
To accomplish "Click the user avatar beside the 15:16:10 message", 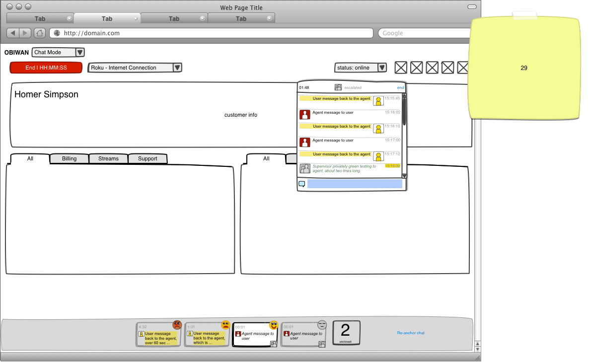I will tap(378, 128).
